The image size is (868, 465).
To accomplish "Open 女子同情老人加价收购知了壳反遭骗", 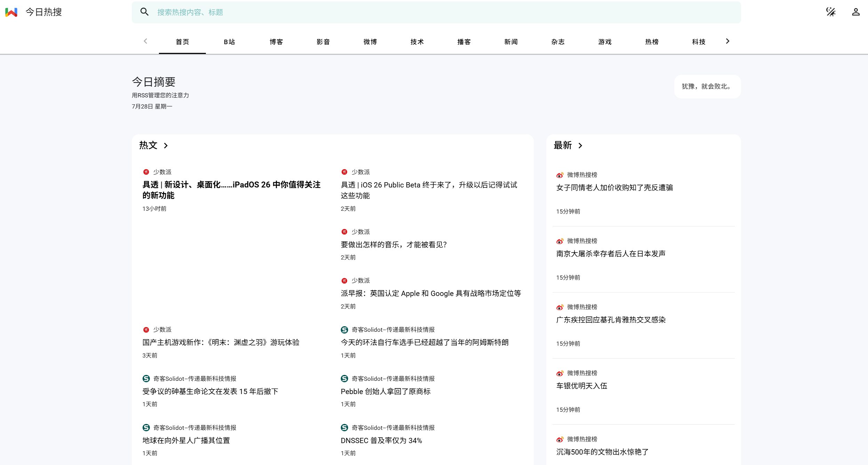I will tap(614, 188).
